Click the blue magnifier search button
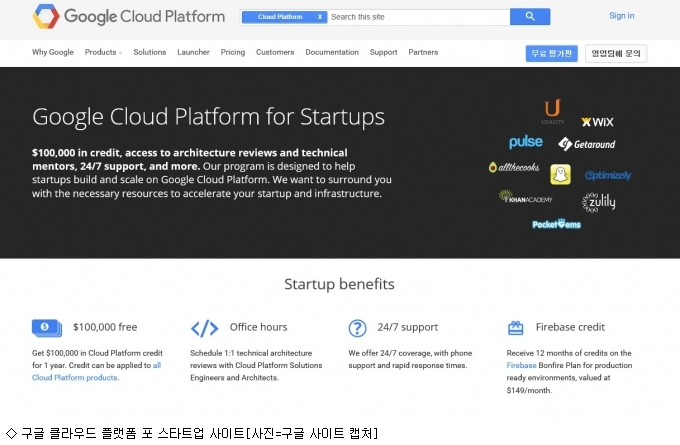 (x=530, y=16)
